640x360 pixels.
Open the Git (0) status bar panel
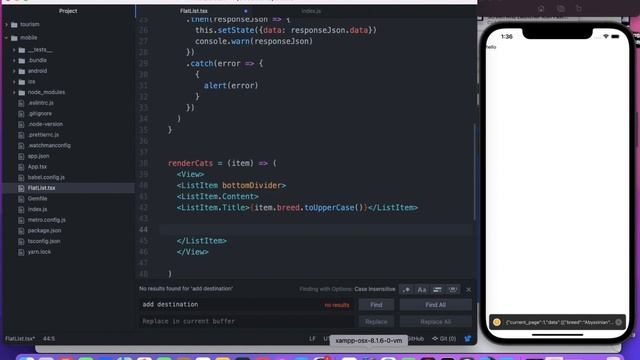point(444,339)
